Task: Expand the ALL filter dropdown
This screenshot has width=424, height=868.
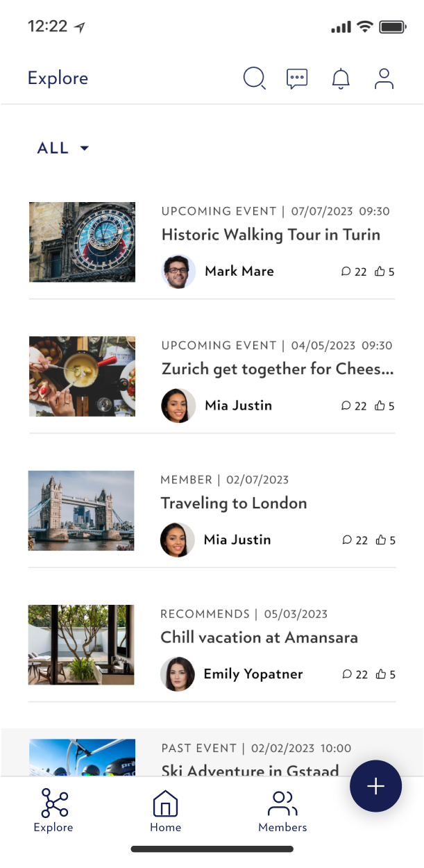Action: click(x=63, y=148)
